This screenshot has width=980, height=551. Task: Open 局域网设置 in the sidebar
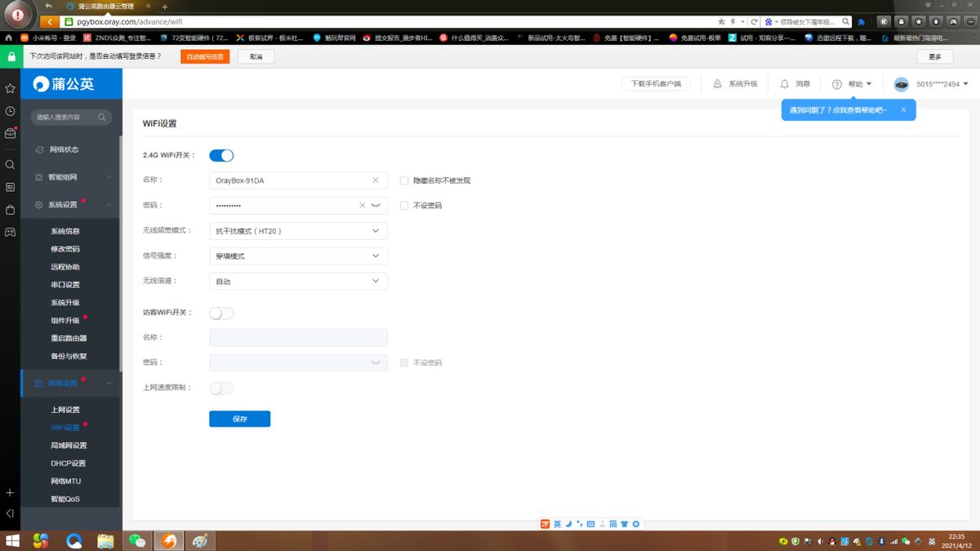(69, 446)
